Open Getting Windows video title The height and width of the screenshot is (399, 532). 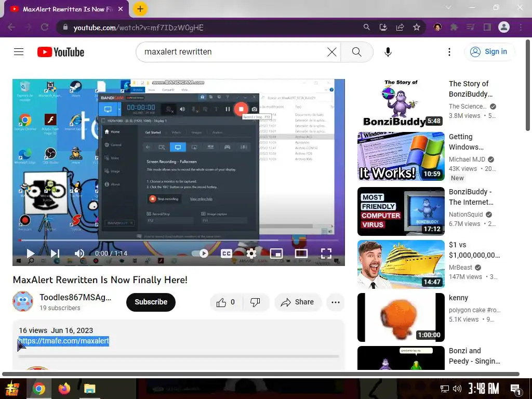[x=466, y=142]
